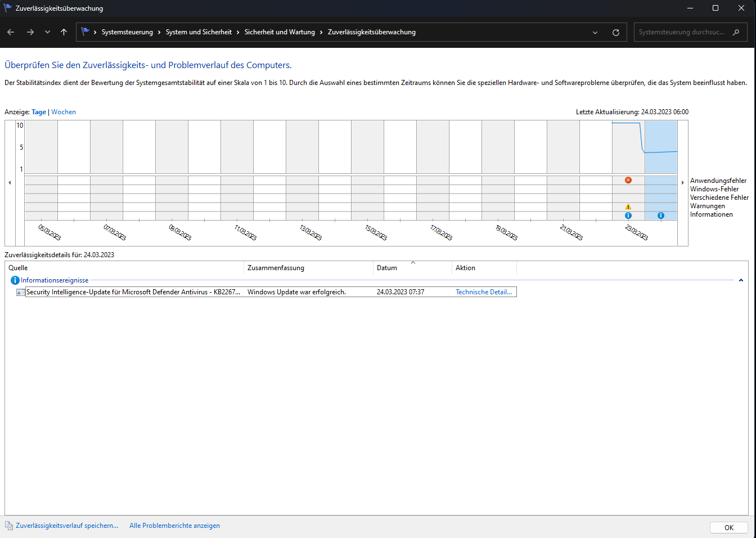Switch to the Wochen view
756x538 pixels.
coord(63,111)
